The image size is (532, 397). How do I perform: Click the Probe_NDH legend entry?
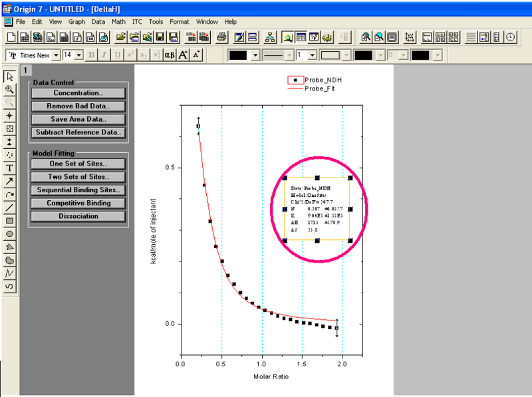click(x=315, y=80)
